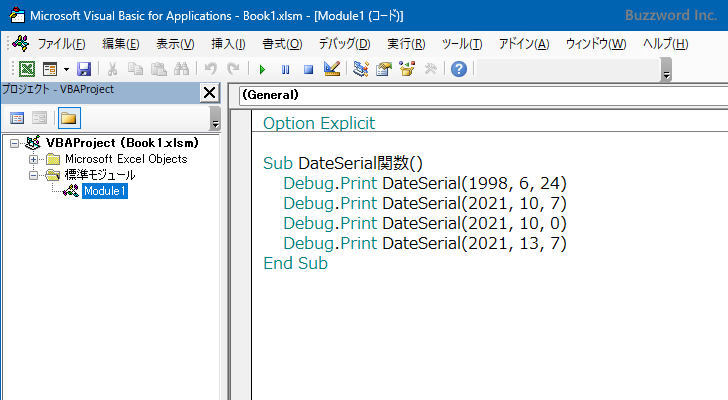Click the DateSerial(1998, 6, 24) line

tap(425, 183)
